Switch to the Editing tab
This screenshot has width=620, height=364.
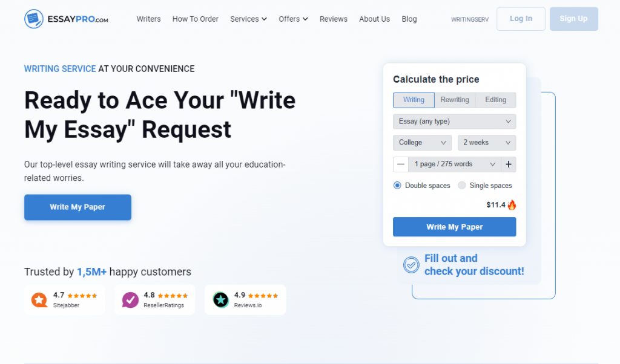(x=495, y=100)
